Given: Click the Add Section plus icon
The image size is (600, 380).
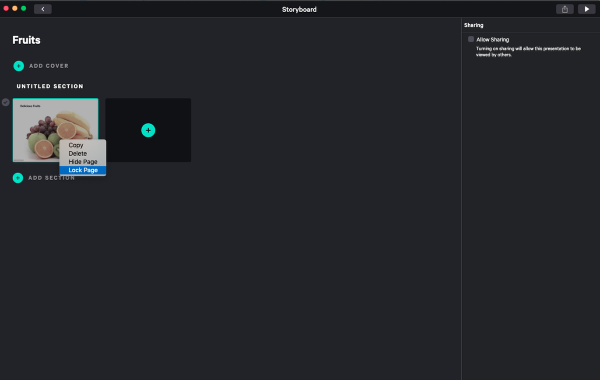Looking at the screenshot, I should (18, 178).
